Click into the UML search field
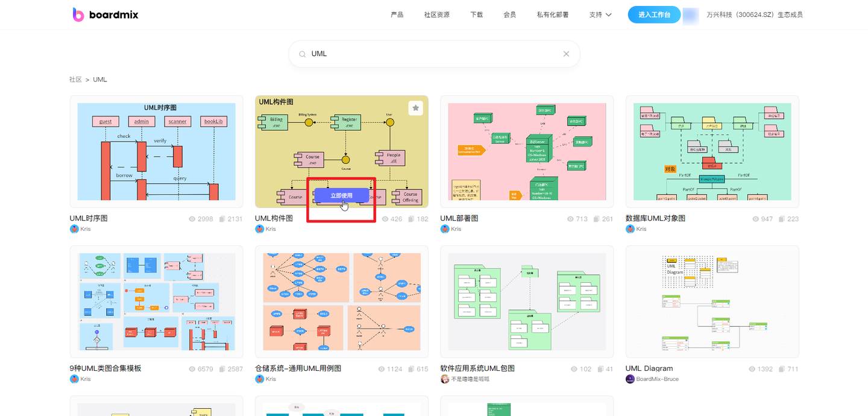The width and height of the screenshot is (868, 416). pos(434,54)
